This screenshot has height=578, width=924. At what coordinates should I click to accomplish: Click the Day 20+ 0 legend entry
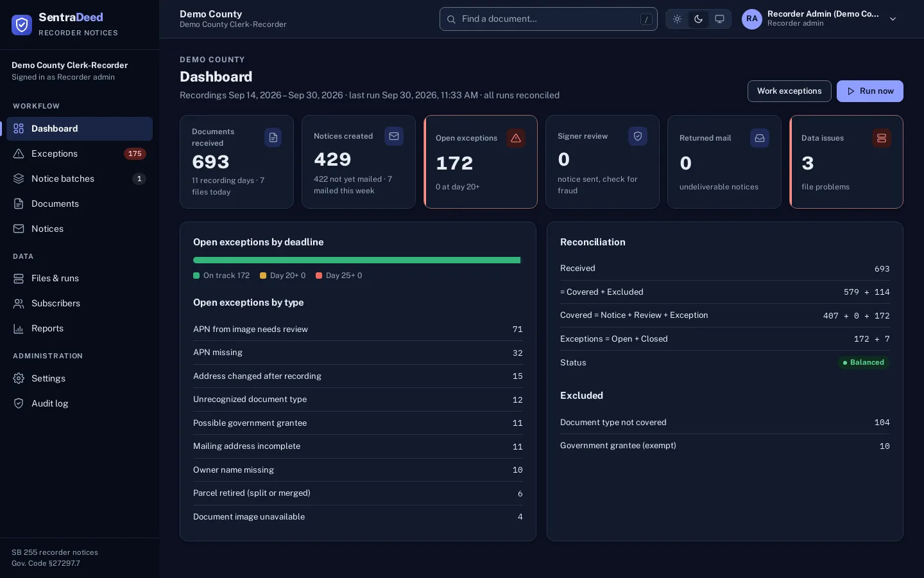pyautogui.click(x=282, y=276)
